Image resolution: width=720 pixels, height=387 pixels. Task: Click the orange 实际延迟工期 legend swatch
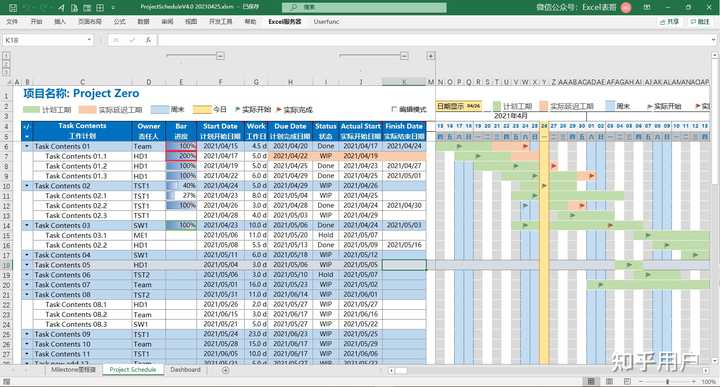87,110
